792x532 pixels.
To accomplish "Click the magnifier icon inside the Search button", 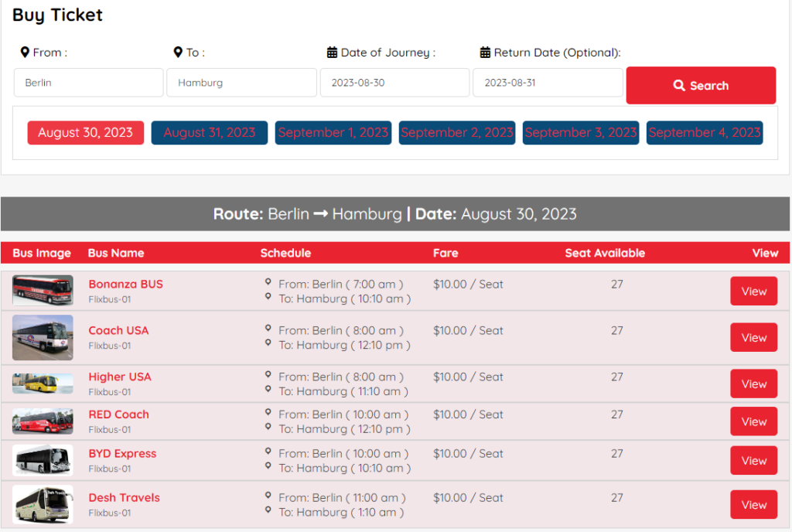I will pos(679,85).
